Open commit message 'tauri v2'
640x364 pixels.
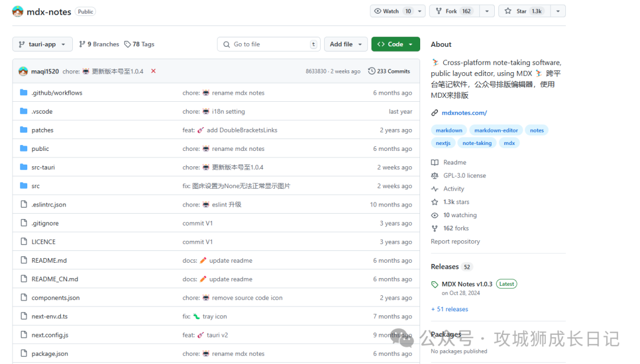click(217, 335)
